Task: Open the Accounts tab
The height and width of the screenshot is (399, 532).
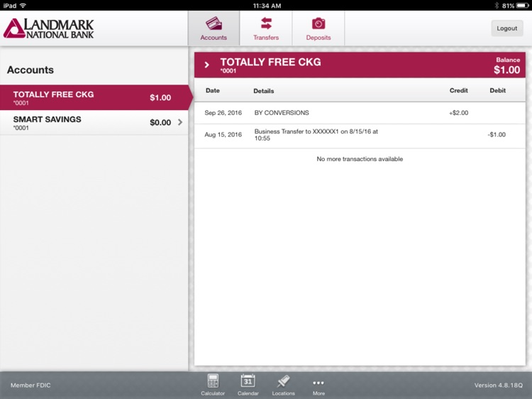Action: click(214, 28)
